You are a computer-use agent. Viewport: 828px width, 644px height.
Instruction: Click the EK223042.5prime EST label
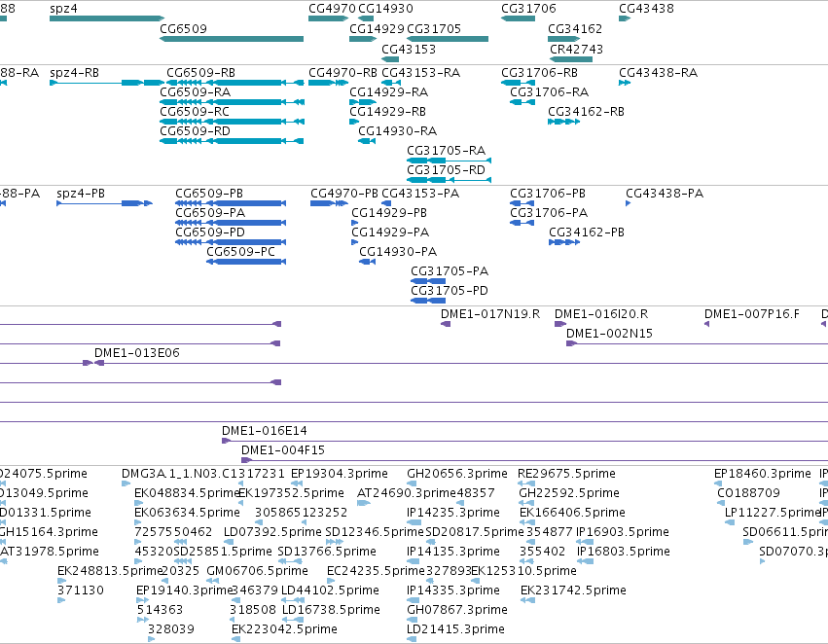[285, 629]
